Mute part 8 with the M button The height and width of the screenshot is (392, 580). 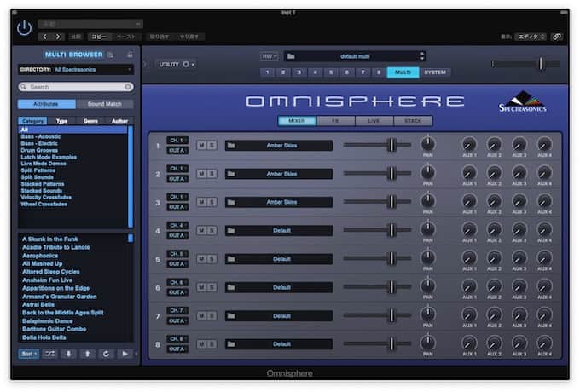point(201,344)
